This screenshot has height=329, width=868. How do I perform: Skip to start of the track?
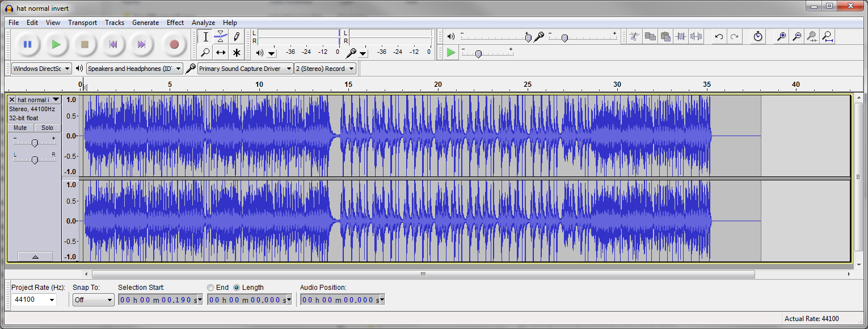[113, 44]
